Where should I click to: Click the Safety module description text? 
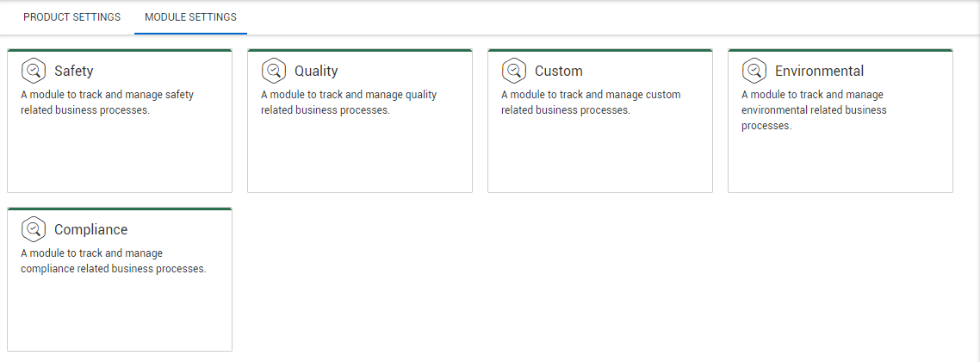pyautogui.click(x=107, y=103)
